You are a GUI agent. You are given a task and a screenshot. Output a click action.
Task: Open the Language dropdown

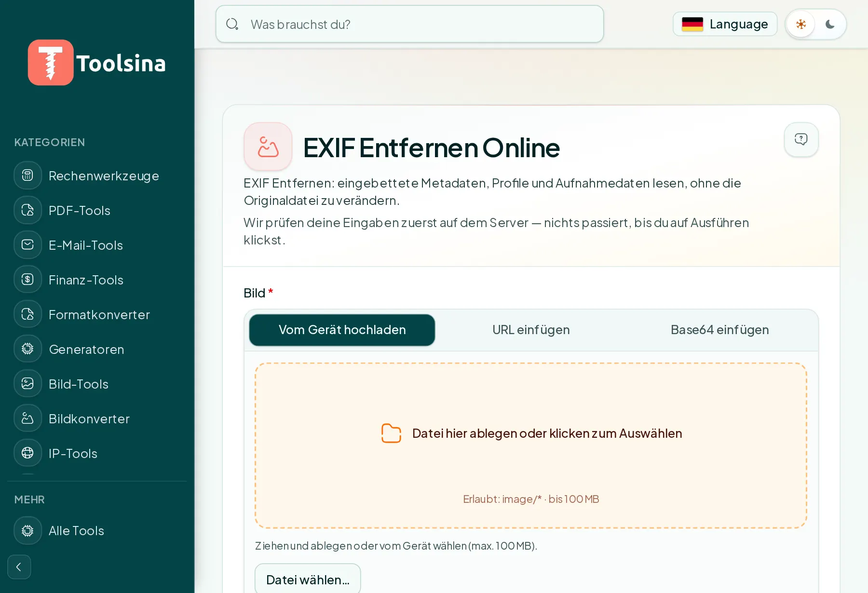(x=725, y=24)
